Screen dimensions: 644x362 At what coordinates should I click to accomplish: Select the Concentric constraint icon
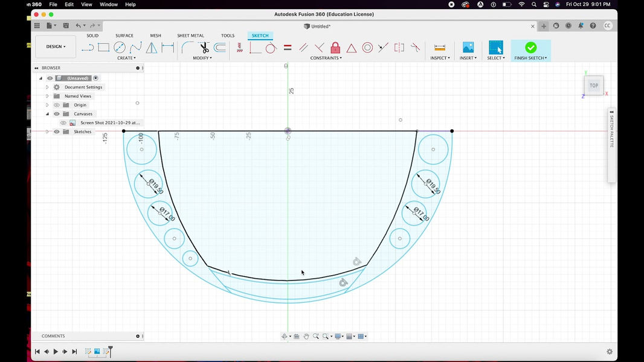click(x=367, y=48)
